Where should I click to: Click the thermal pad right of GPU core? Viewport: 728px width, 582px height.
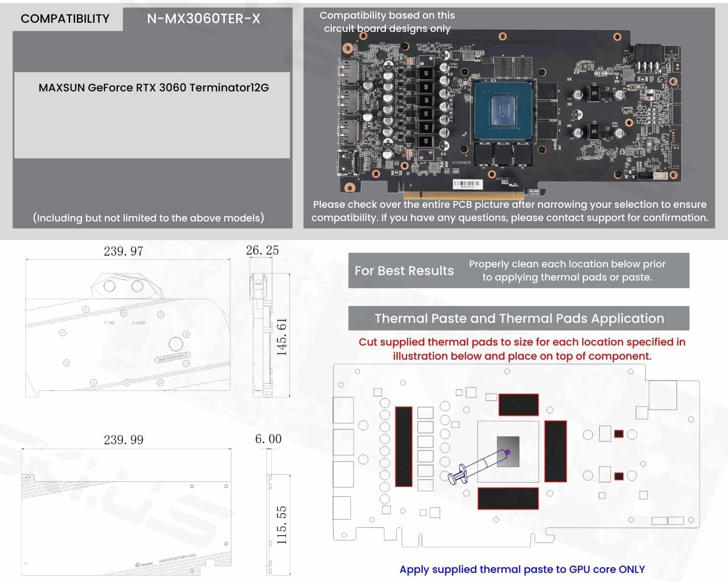(556, 451)
